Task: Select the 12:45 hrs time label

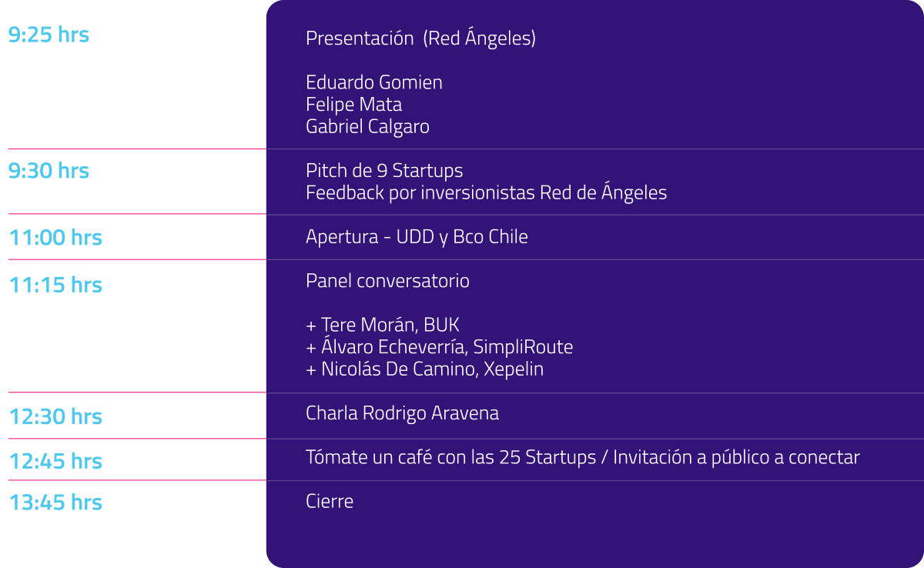Action: click(x=55, y=460)
